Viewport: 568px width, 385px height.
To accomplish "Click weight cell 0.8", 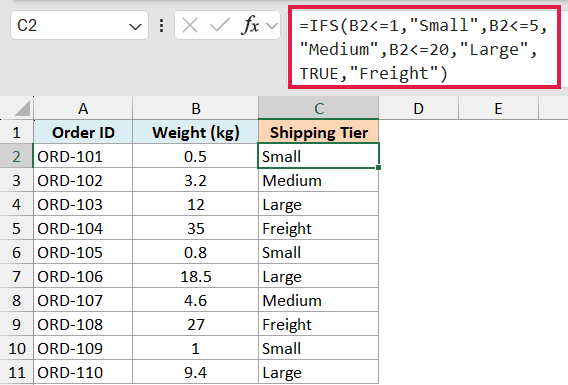I will [196, 252].
